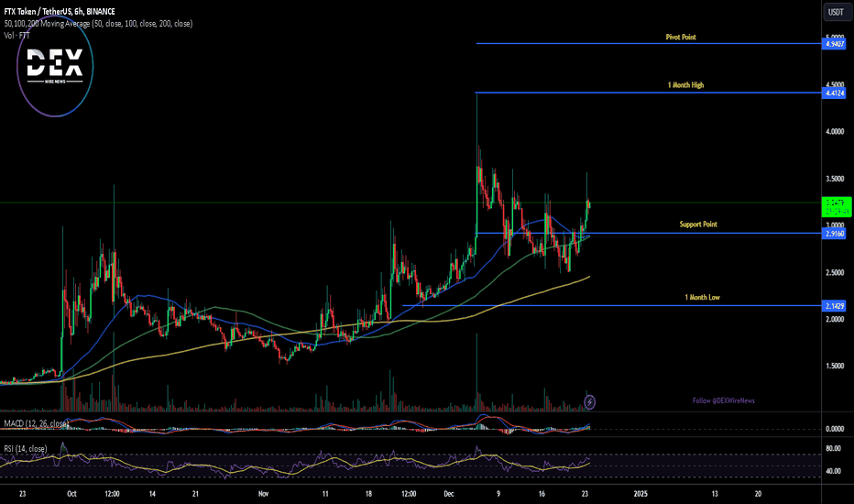Select the 4.9407 price tag
This screenshot has width=854, height=504.
pos(835,44)
